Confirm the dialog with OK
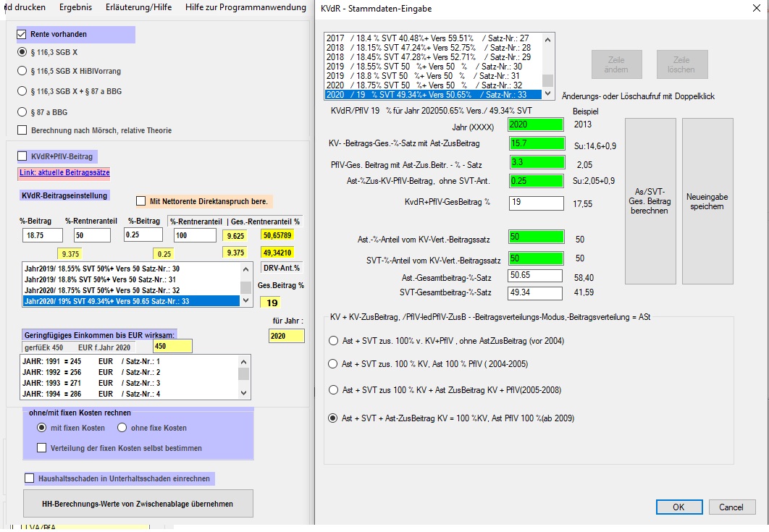The height and width of the screenshot is (532, 769). [x=678, y=507]
